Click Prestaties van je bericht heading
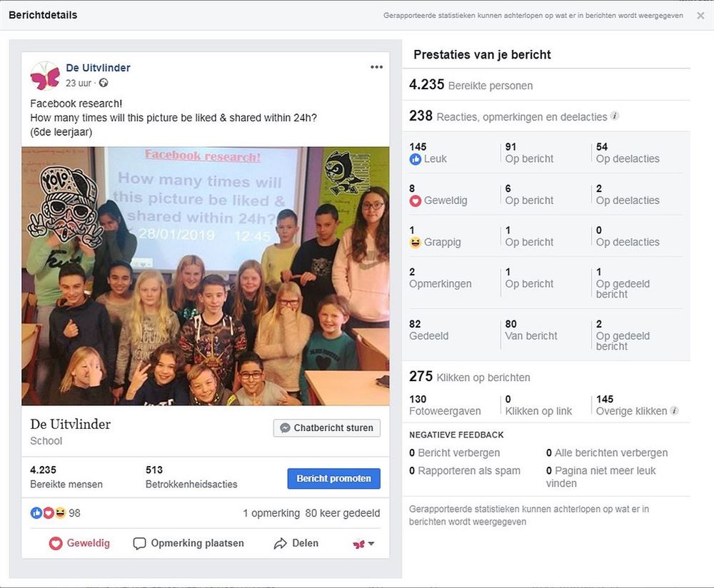The image size is (714, 588). [482, 55]
